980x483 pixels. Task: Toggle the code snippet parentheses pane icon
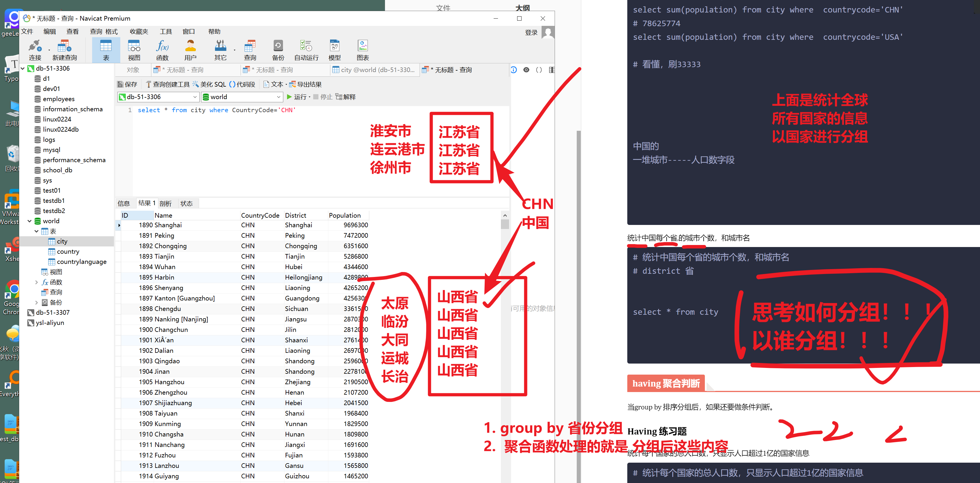[x=539, y=70]
